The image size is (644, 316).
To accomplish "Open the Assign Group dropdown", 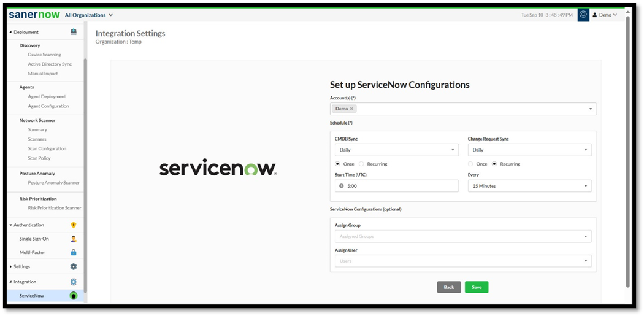I will pos(463,236).
